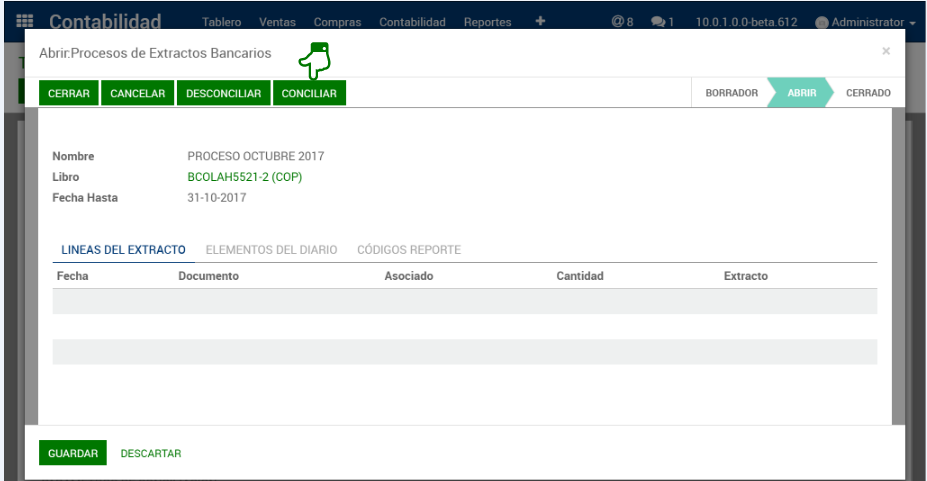
Task: Click the DESCONCILIAR button
Action: (223, 94)
